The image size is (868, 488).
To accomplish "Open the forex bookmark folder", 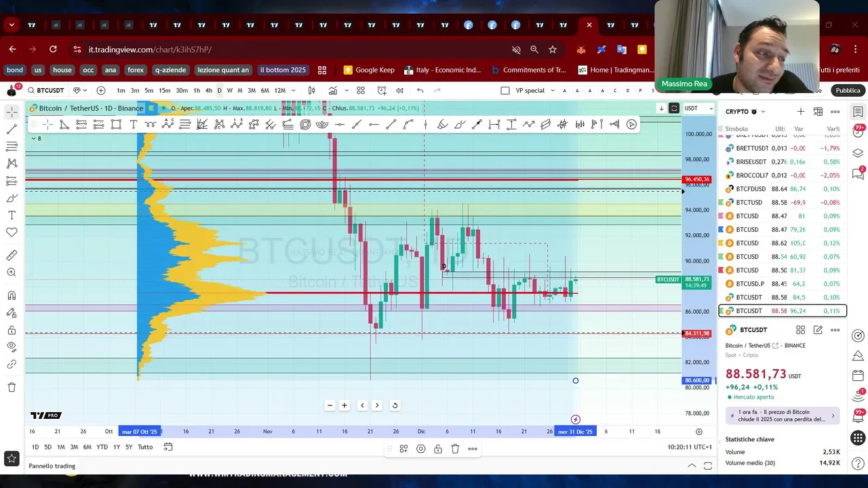I will click(x=136, y=70).
